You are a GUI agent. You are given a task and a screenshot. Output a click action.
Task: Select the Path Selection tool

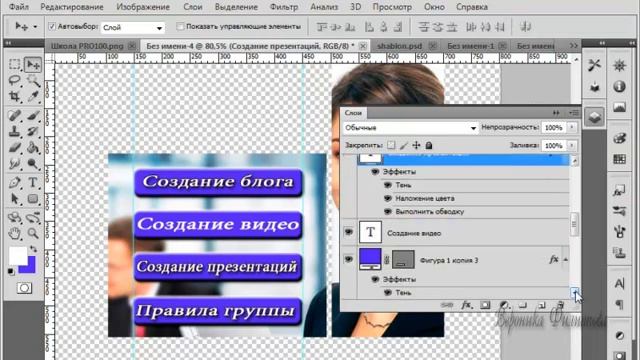[15, 199]
